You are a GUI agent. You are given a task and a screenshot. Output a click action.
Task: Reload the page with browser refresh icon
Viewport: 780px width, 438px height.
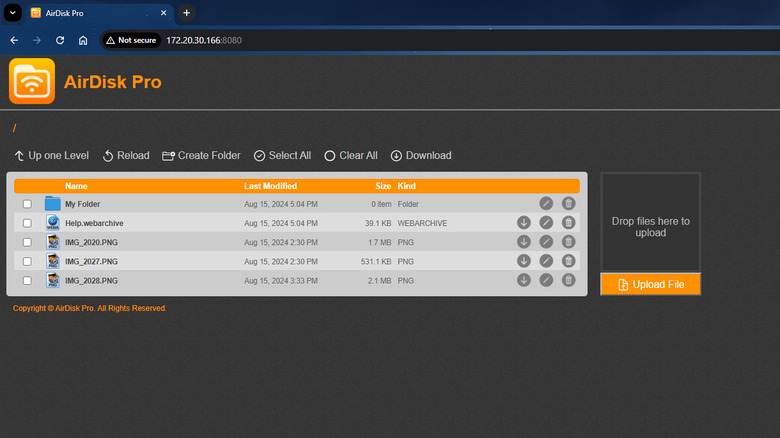pos(60,40)
